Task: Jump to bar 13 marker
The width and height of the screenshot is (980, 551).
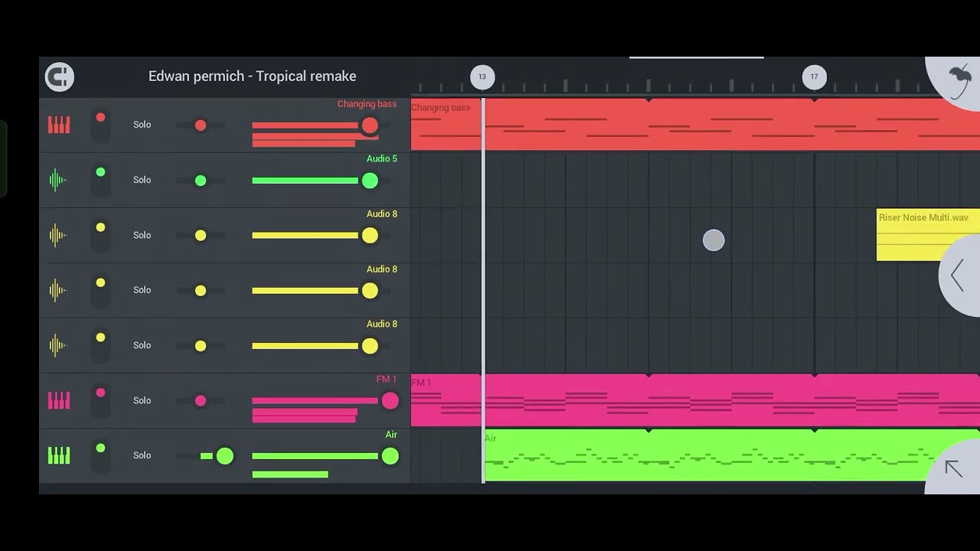Action: (x=482, y=77)
